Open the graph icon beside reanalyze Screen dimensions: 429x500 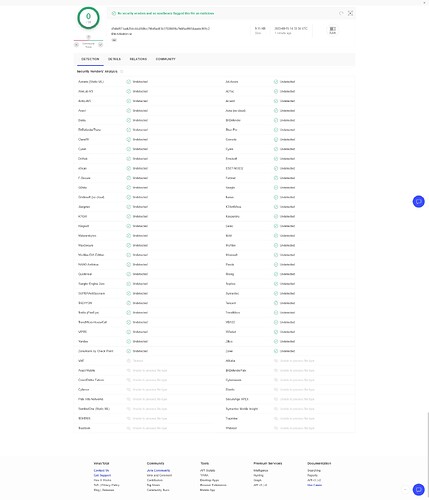coord(350,13)
